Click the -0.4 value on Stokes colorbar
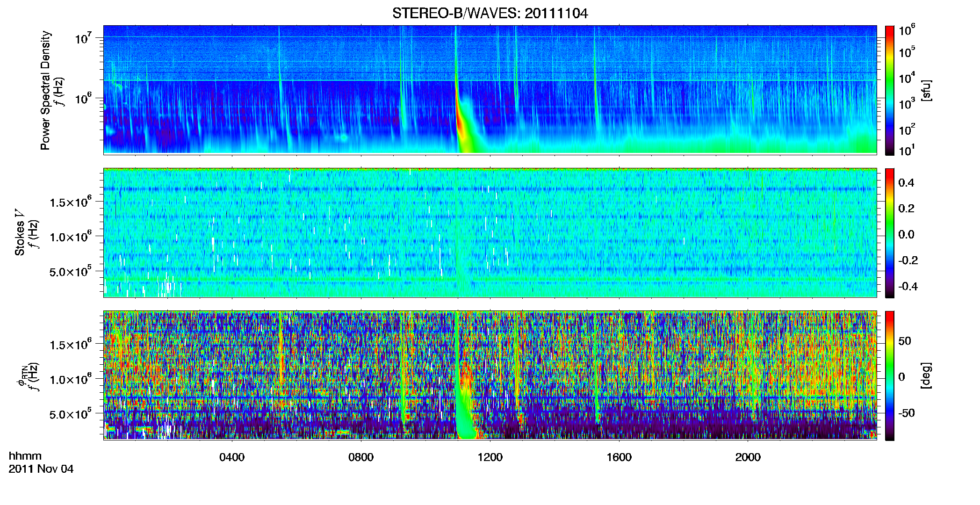 [x=908, y=286]
